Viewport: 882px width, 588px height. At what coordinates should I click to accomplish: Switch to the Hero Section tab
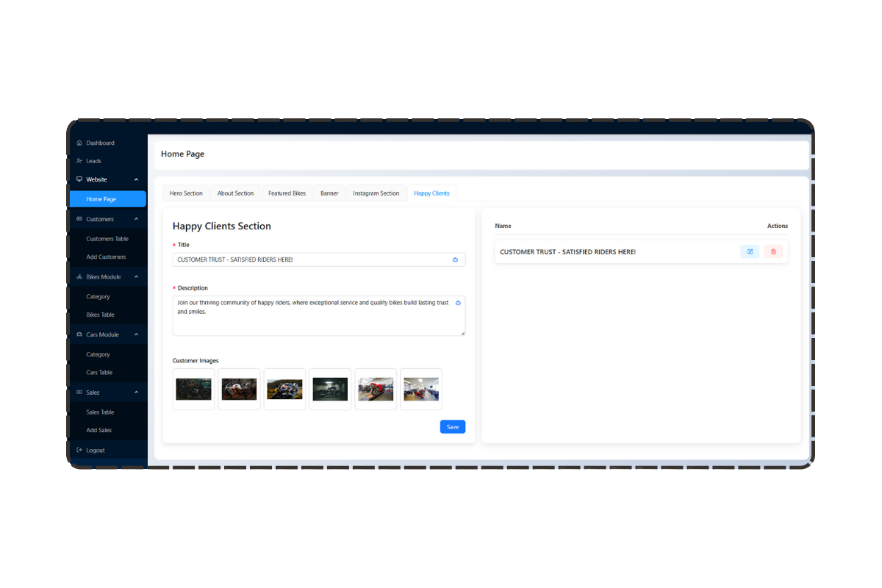coord(186,193)
